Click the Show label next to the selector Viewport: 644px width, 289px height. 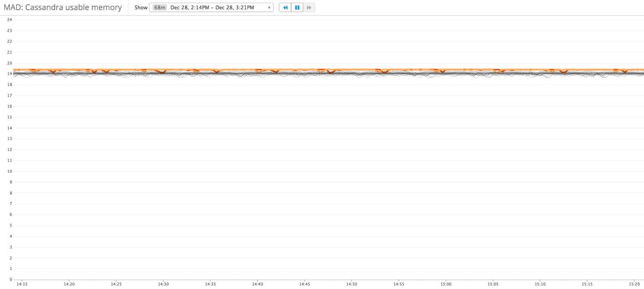[x=141, y=7]
